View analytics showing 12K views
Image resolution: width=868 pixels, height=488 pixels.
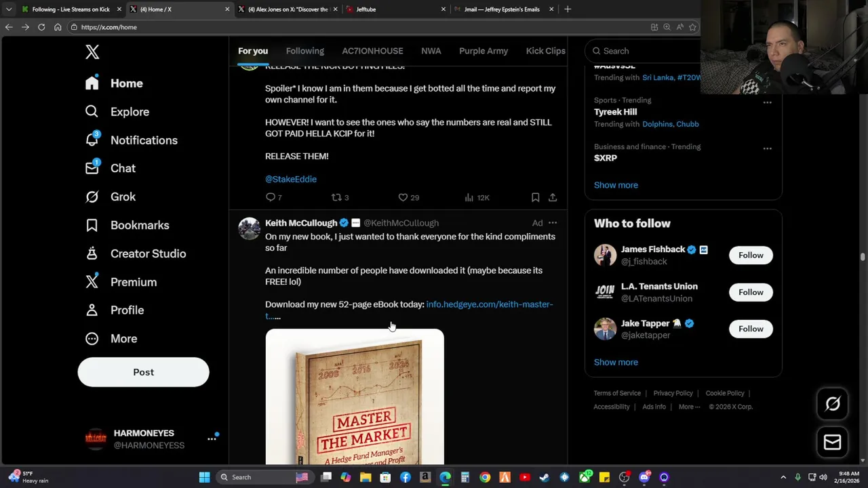[x=477, y=197]
